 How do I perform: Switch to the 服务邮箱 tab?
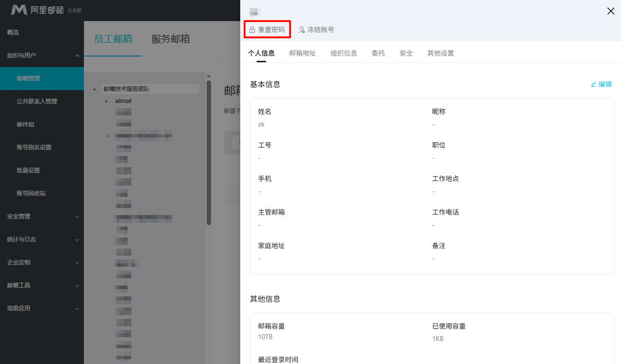(x=171, y=39)
